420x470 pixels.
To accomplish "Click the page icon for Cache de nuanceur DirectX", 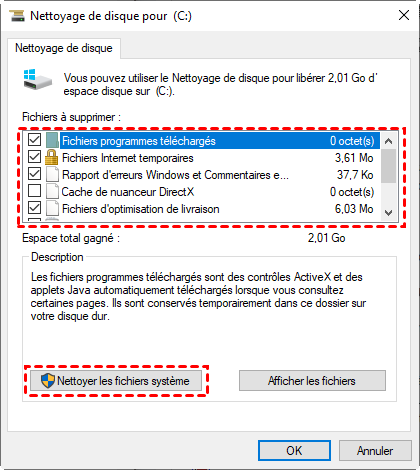I will point(52,191).
